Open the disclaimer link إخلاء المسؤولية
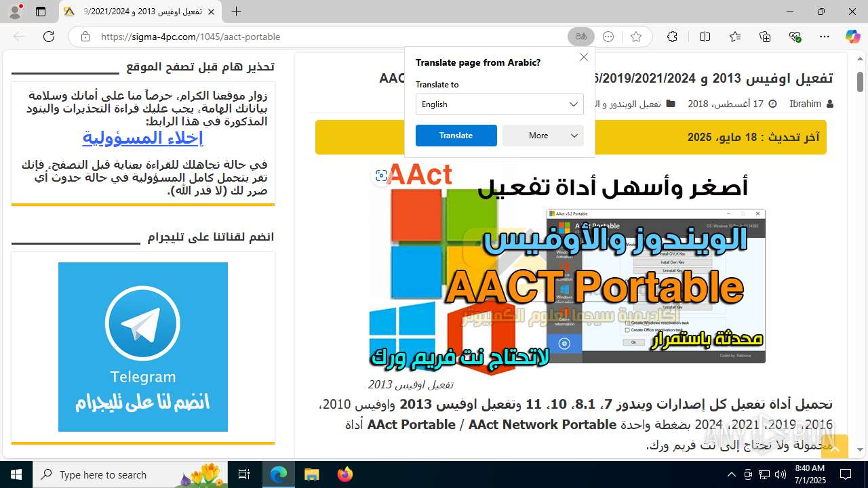This screenshot has width=868, height=488. point(142,138)
